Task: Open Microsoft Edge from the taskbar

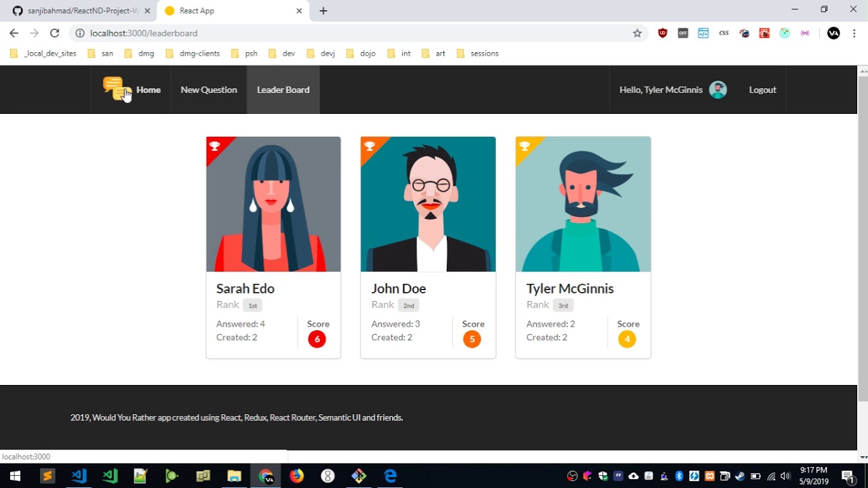Action: click(390, 476)
